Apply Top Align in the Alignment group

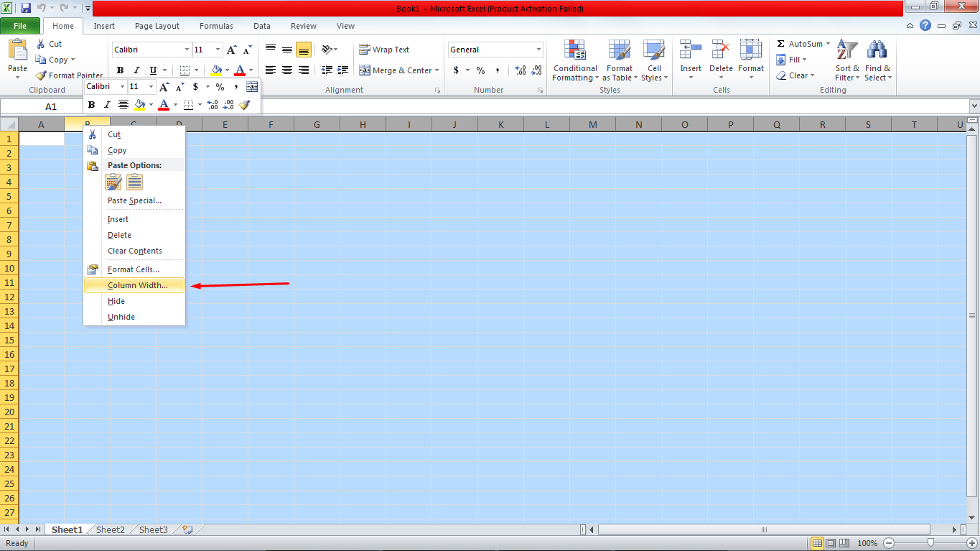[271, 50]
